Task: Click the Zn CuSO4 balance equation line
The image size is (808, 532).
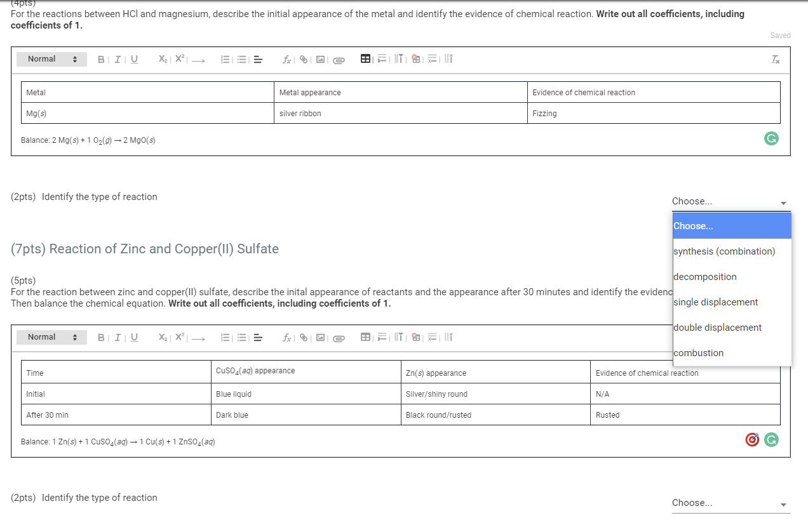Action: (118, 442)
